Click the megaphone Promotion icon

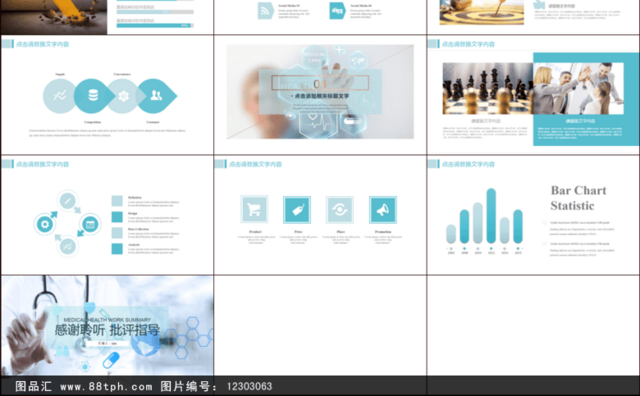pyautogui.click(x=383, y=209)
